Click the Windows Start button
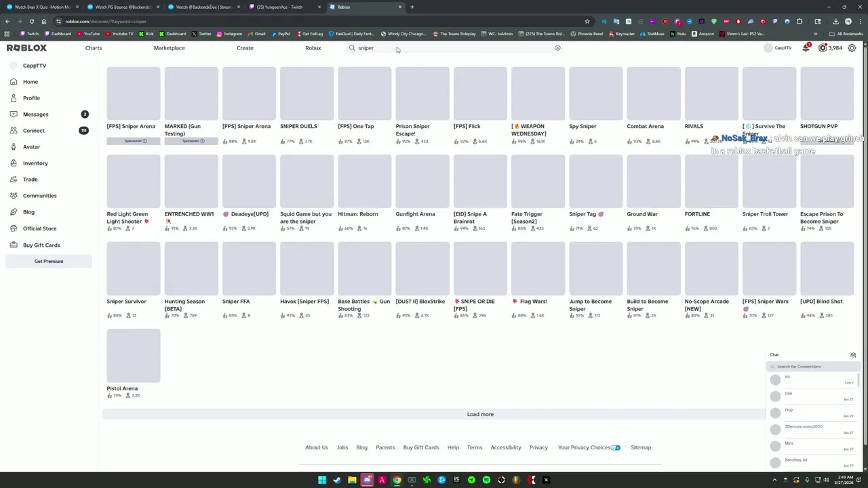868x488 pixels. click(x=322, y=480)
